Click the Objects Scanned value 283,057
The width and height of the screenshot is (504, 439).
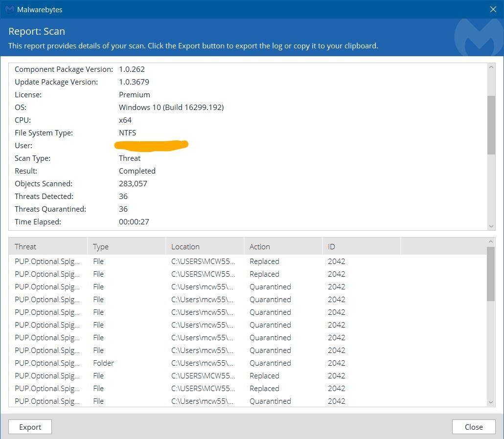[133, 184]
